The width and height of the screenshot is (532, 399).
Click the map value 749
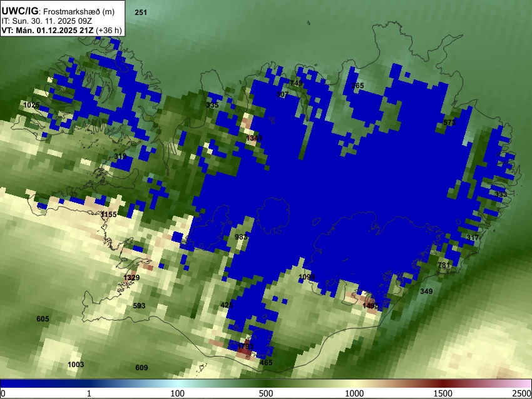(x=296, y=83)
